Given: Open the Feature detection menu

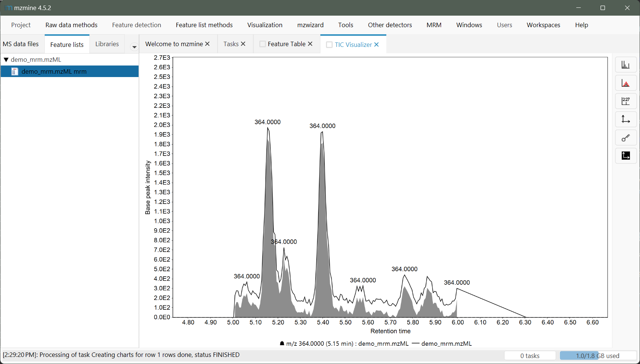Looking at the screenshot, I should point(137,25).
